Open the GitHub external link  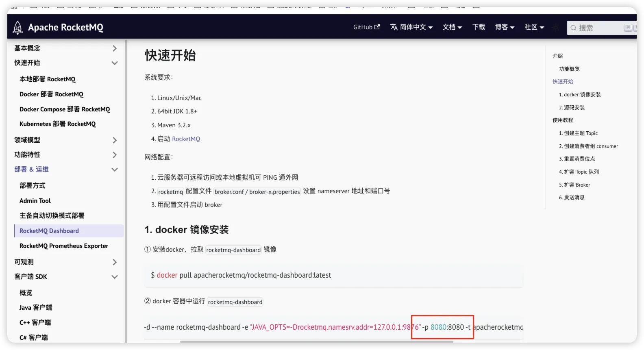[366, 27]
